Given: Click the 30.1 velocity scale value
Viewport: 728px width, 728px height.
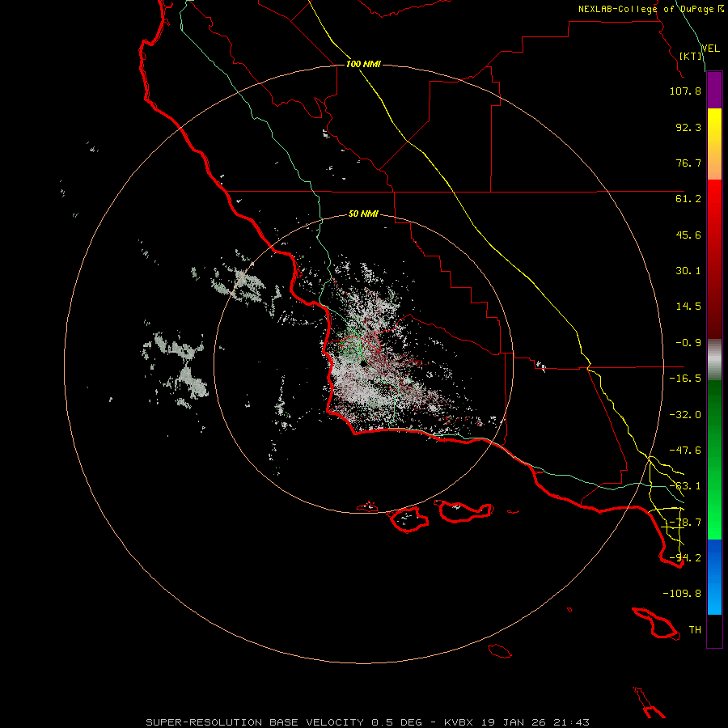Looking at the screenshot, I should point(688,271).
